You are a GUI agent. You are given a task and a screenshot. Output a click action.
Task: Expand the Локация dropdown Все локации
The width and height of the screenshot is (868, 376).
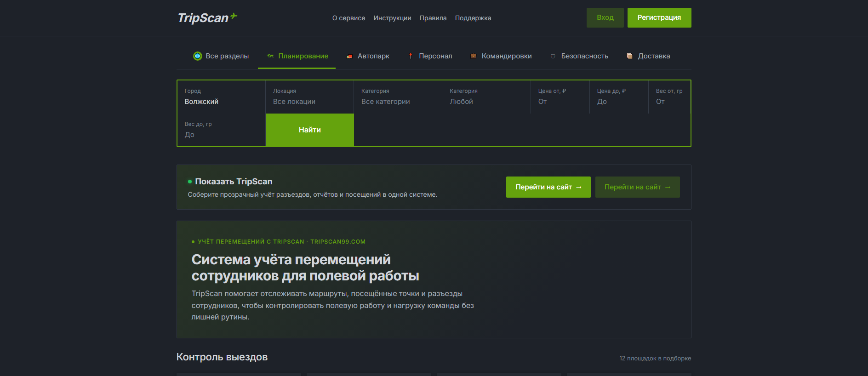click(x=309, y=97)
